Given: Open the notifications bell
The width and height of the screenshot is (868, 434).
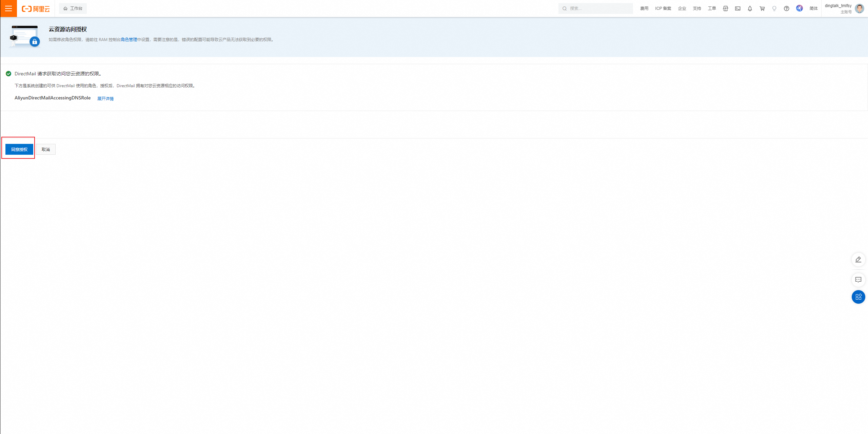Looking at the screenshot, I should pos(750,8).
